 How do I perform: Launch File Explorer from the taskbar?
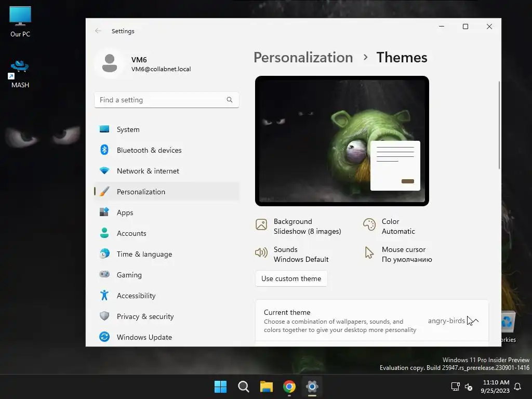coord(267,387)
